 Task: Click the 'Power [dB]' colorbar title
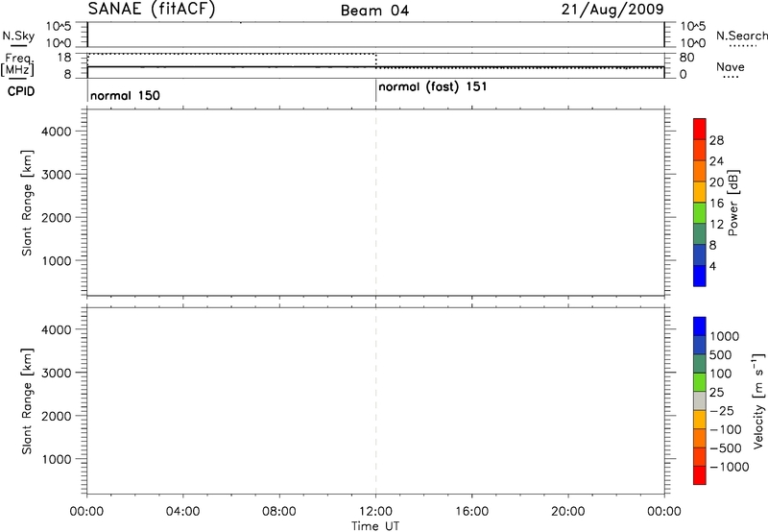pyautogui.click(x=732, y=203)
